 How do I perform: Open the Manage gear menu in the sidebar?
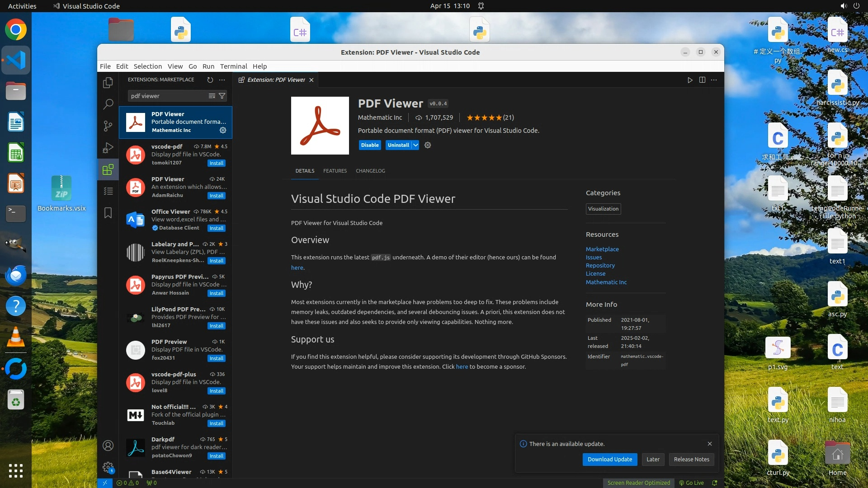pyautogui.click(x=108, y=467)
